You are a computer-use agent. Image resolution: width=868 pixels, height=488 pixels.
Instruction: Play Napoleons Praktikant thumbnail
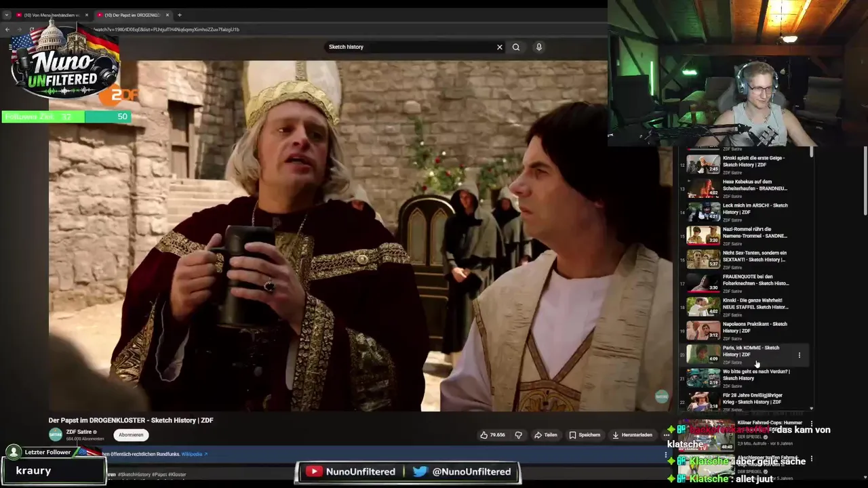(x=703, y=331)
